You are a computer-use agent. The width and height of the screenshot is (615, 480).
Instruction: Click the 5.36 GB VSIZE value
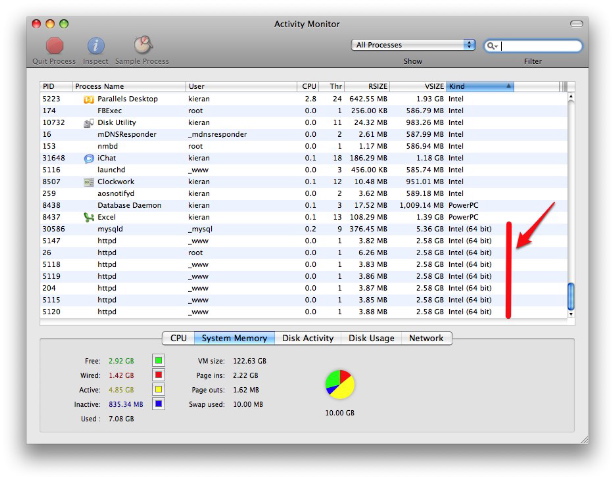click(x=429, y=229)
